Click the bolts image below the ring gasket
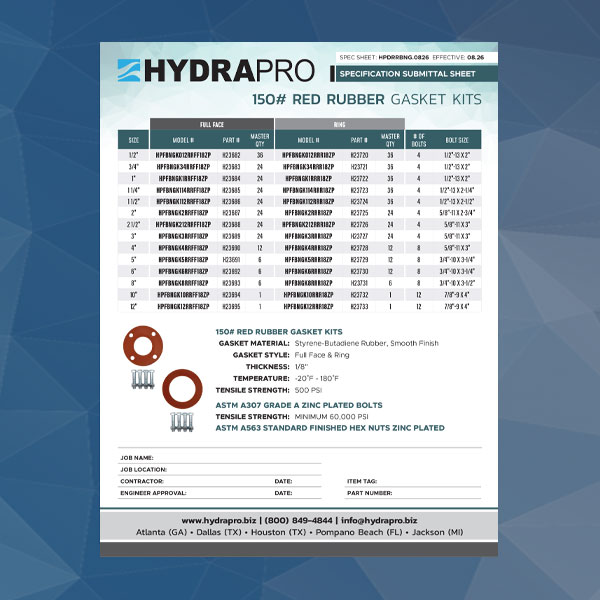The image size is (600, 600). click(x=182, y=422)
